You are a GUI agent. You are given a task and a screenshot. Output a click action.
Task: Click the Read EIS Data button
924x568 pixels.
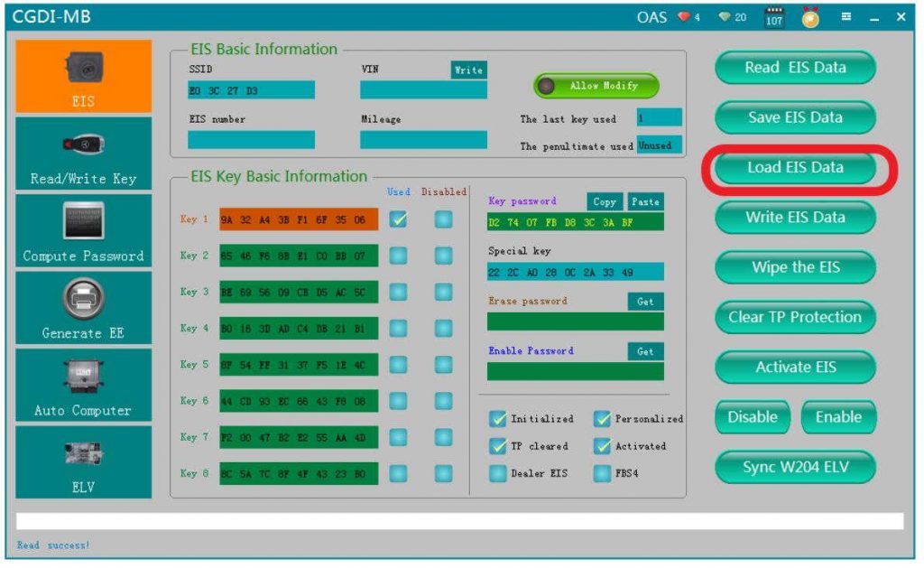(796, 67)
